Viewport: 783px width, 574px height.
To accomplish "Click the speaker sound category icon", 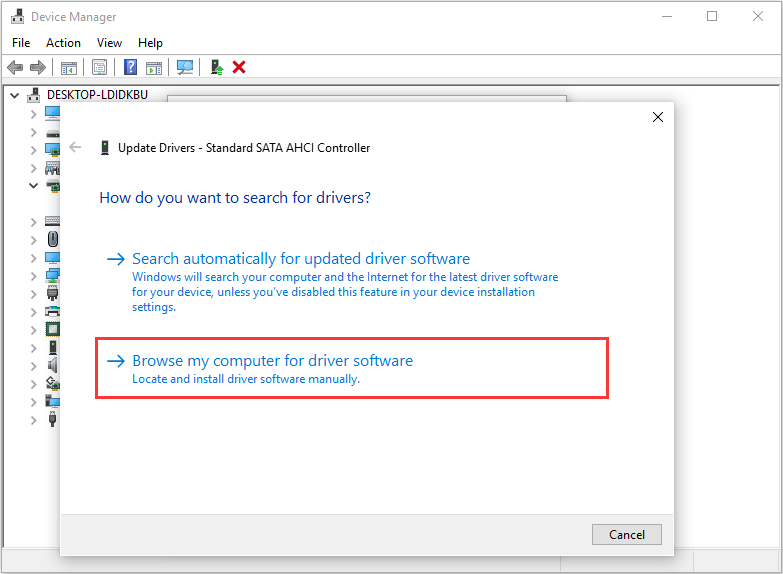I will click(53, 365).
